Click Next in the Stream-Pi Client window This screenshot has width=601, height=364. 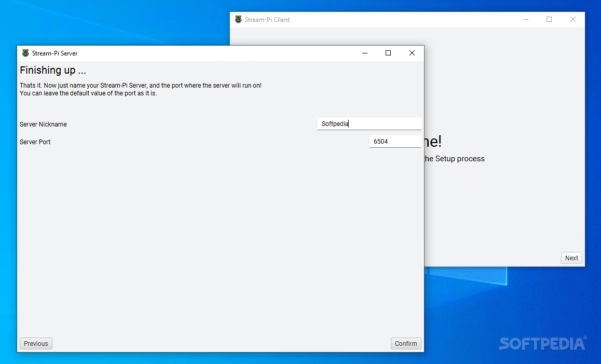coord(571,258)
